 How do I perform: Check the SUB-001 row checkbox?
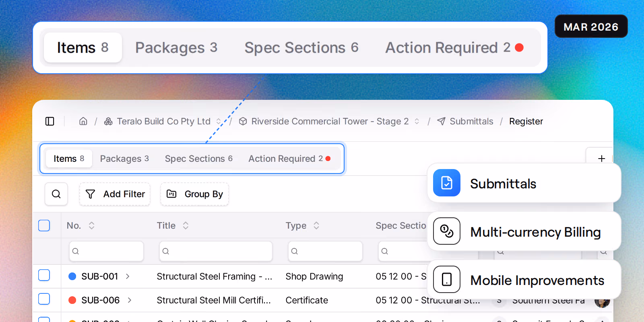pyautogui.click(x=44, y=275)
